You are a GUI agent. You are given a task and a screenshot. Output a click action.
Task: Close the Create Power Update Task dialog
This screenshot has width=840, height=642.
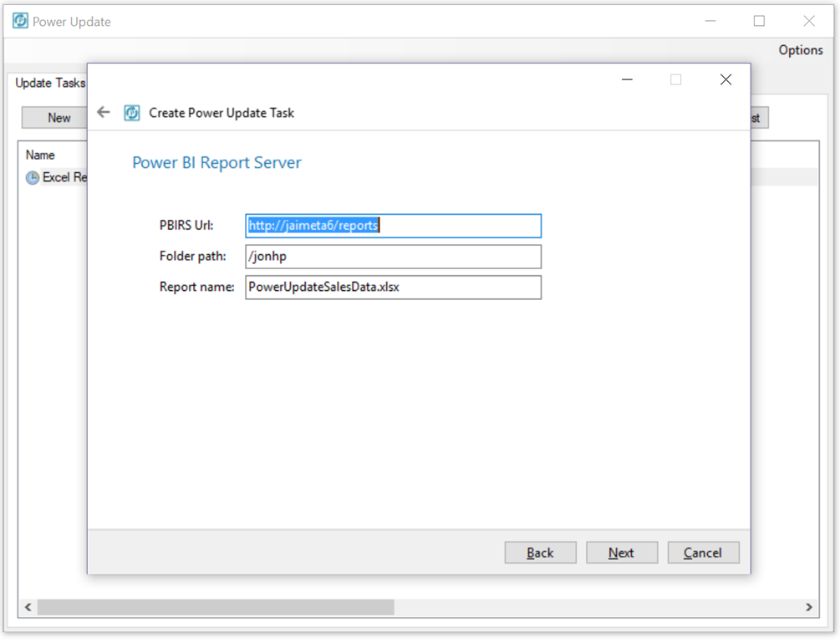(x=725, y=79)
